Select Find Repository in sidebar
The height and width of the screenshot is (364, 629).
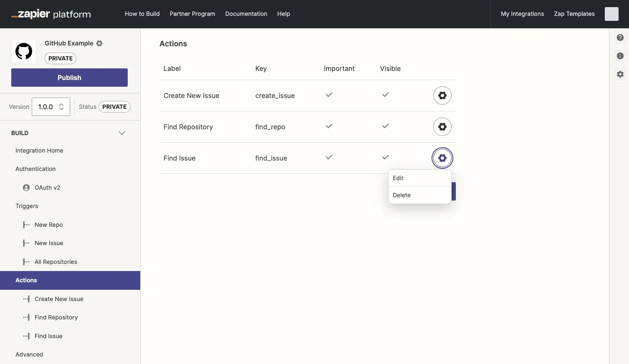coord(56,317)
